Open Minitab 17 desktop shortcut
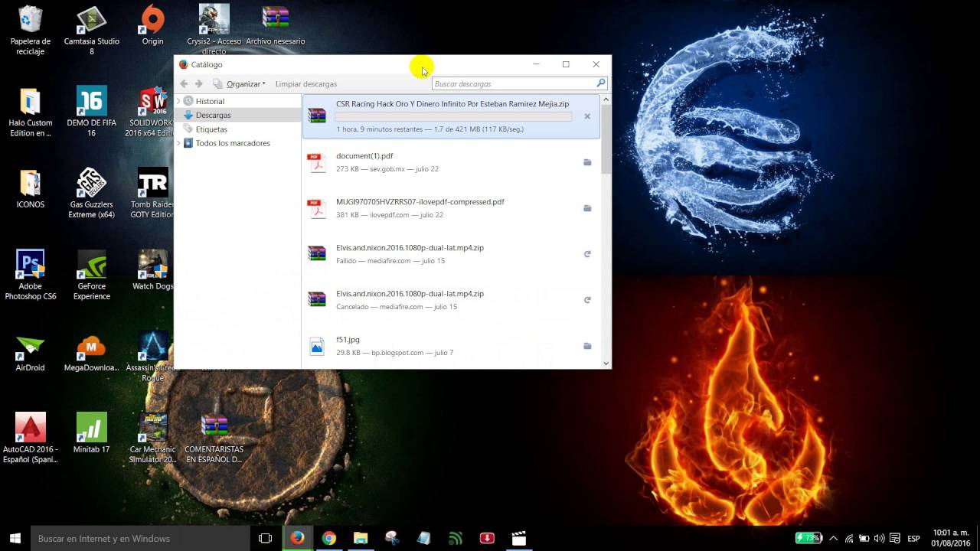 click(92, 433)
